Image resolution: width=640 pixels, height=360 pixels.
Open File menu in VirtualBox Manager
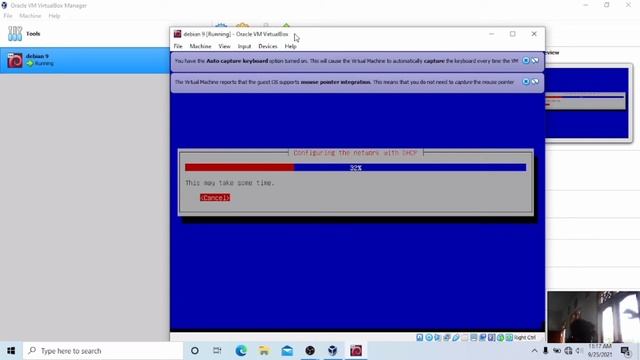click(x=8, y=16)
